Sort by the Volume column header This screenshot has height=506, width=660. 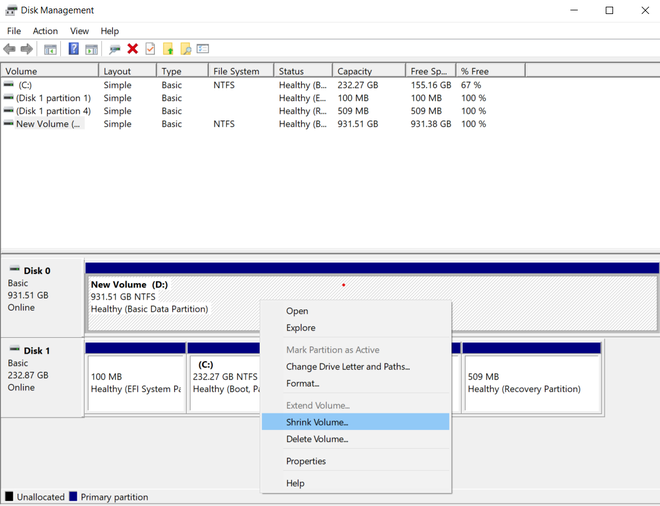(50, 71)
